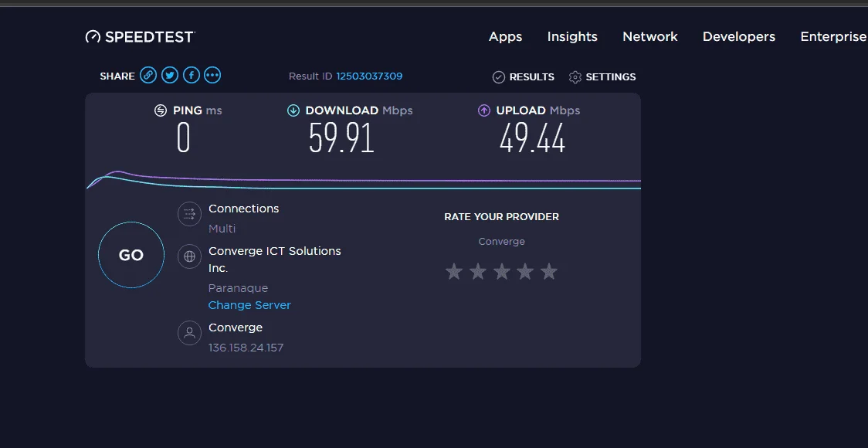Click the ping value 0

pyautogui.click(x=183, y=138)
